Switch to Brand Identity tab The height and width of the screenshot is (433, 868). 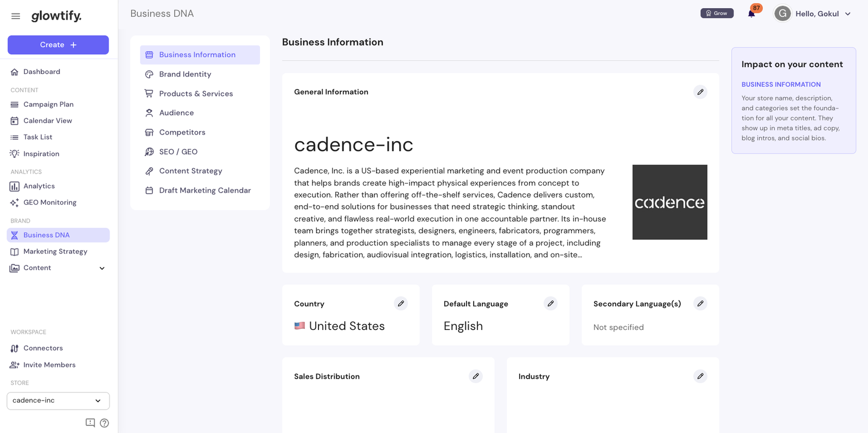coord(200,74)
